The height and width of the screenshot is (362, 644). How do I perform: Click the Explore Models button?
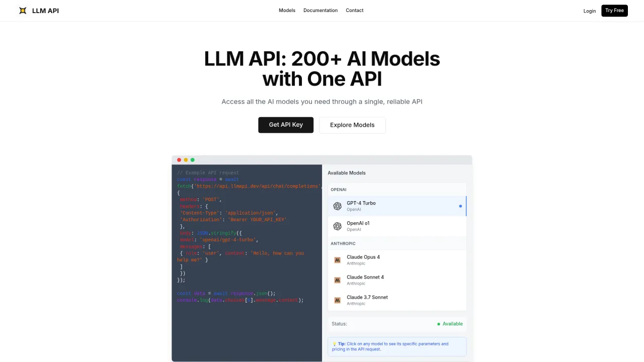352,125
